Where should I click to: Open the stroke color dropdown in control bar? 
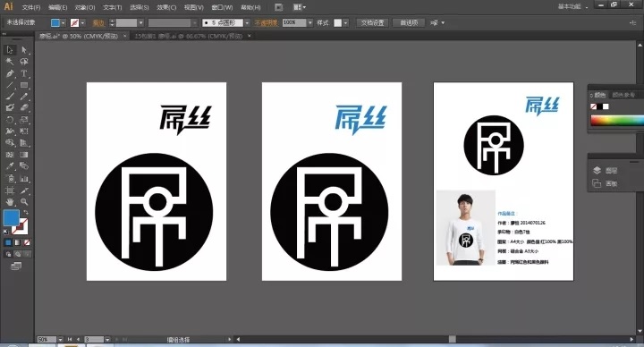83,23
